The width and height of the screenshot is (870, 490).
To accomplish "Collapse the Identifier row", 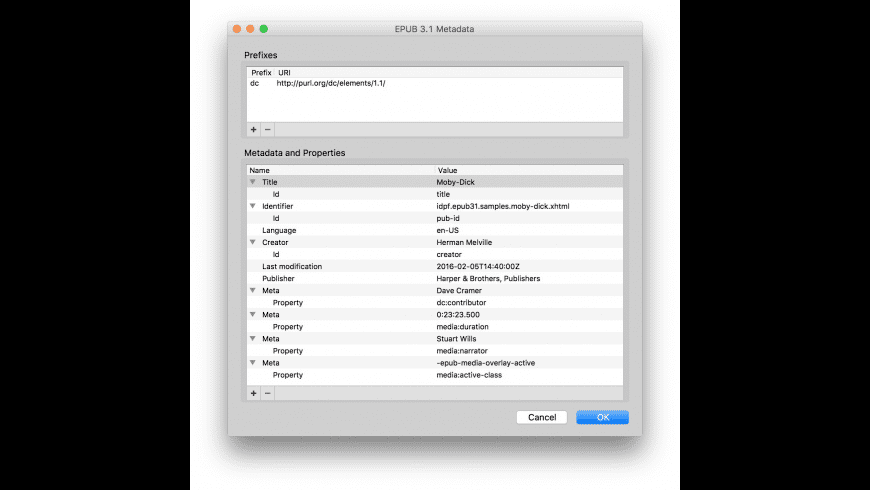I will (x=253, y=206).
